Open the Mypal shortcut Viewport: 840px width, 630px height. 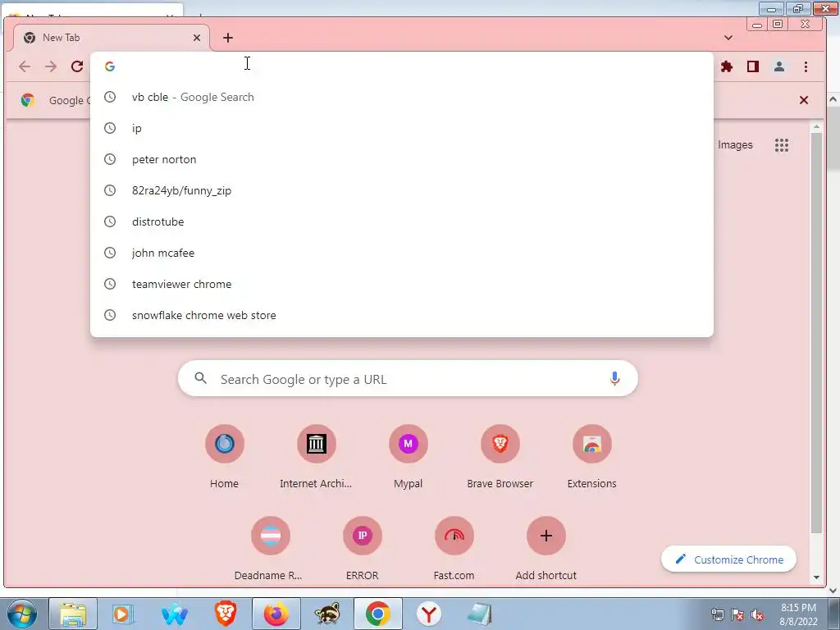pos(409,456)
